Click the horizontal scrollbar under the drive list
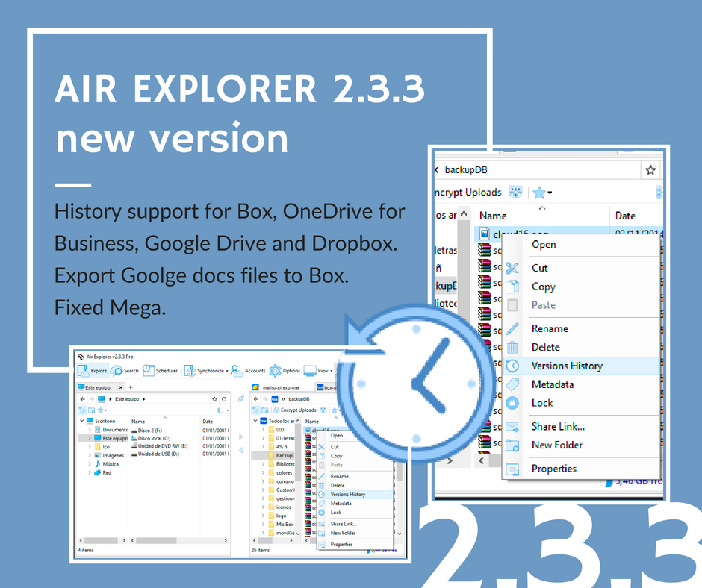The height and width of the screenshot is (588, 702). coord(179,540)
